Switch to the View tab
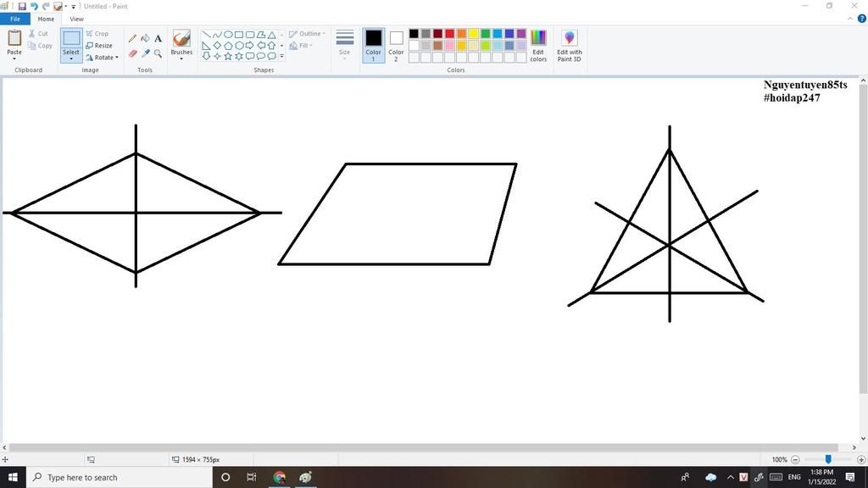 click(76, 19)
